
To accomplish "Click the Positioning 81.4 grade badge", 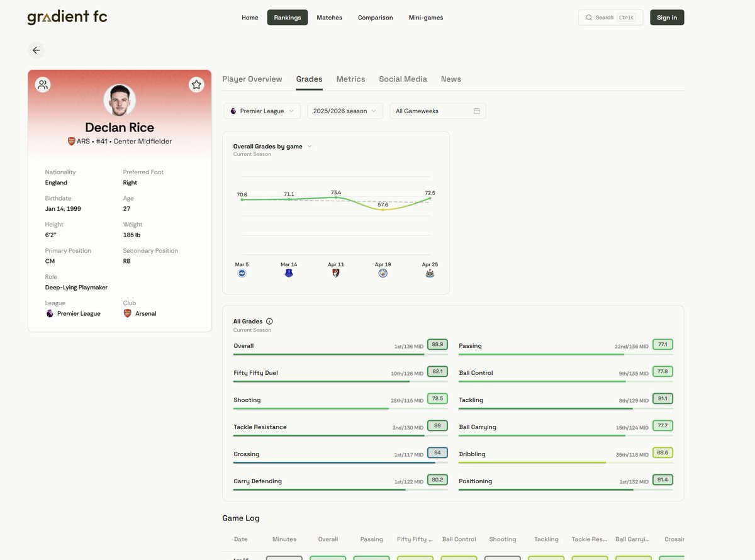I will pos(663,479).
